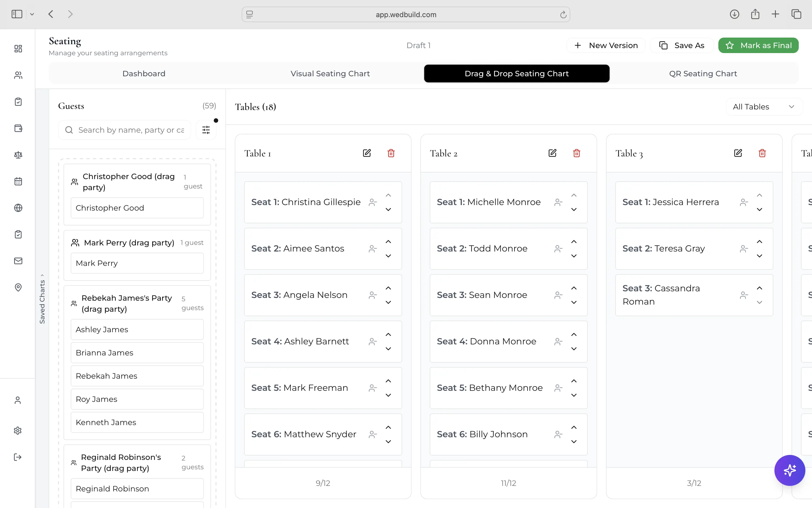812x508 pixels.
Task: Switch to Visual Seating Chart tab
Action: click(x=330, y=74)
